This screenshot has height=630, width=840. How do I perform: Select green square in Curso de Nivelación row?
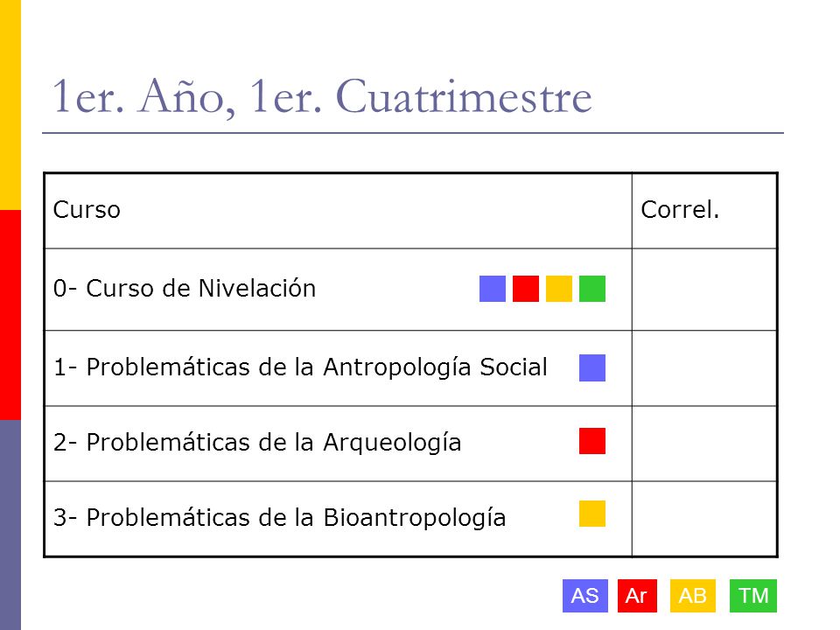(592, 289)
